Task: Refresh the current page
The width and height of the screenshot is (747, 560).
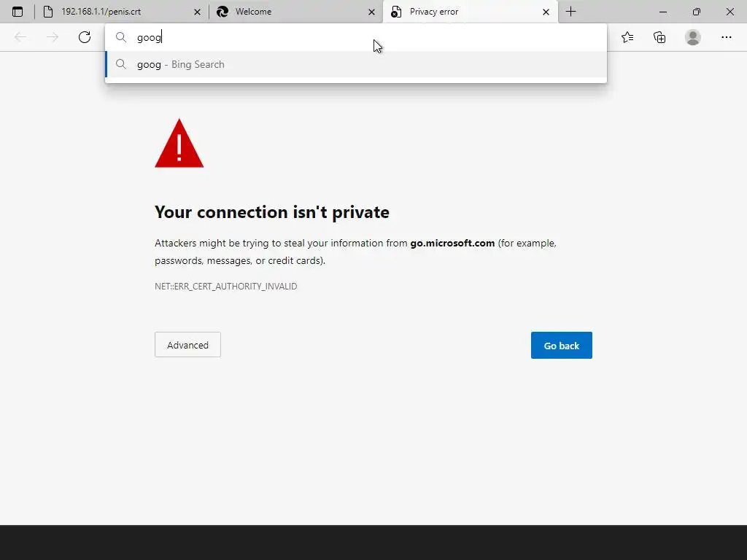Action: click(x=85, y=37)
